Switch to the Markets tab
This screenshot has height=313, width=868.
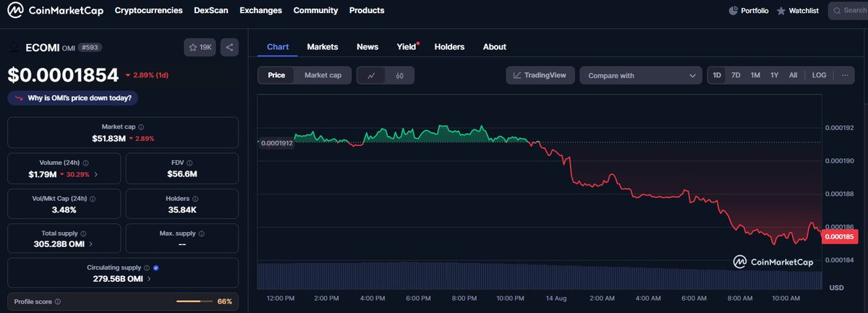[323, 47]
